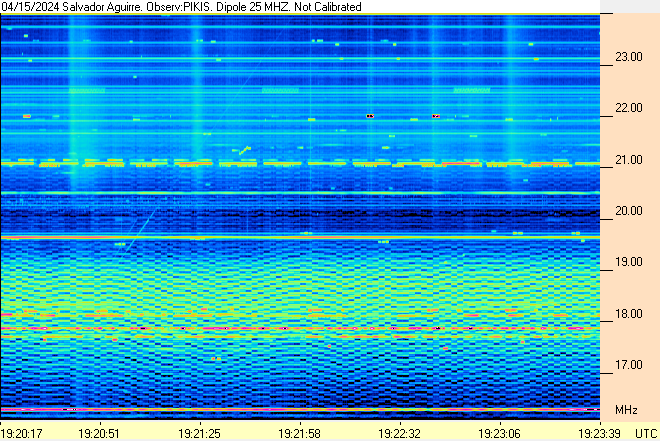Image resolution: width=660 pixels, height=441 pixels.
Task: Click the 19:20:17 time axis label
Action: (x=21, y=433)
